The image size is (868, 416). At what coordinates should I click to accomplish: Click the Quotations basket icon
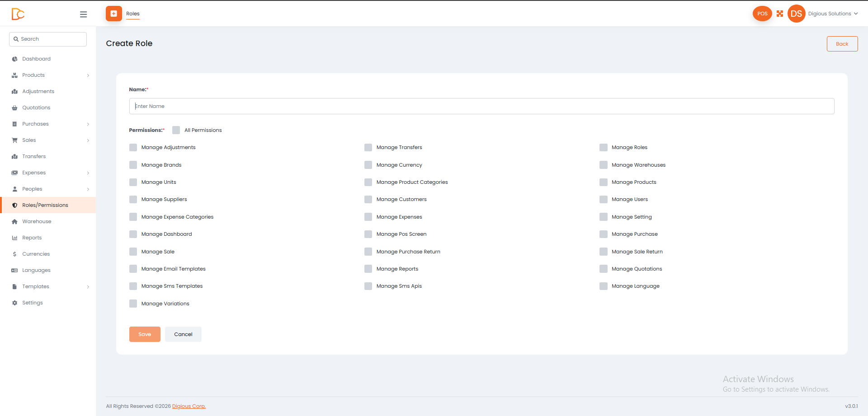click(x=15, y=108)
